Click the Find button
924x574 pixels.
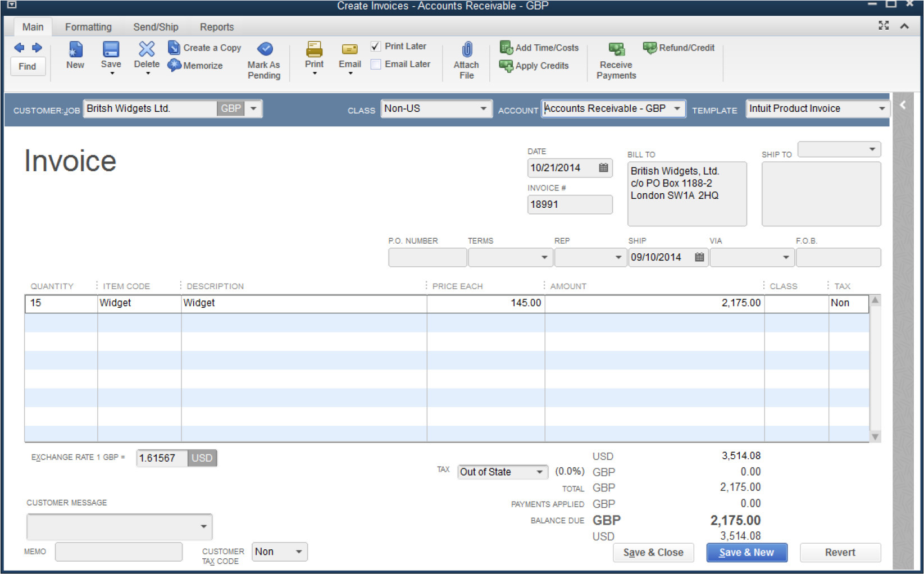(x=28, y=66)
